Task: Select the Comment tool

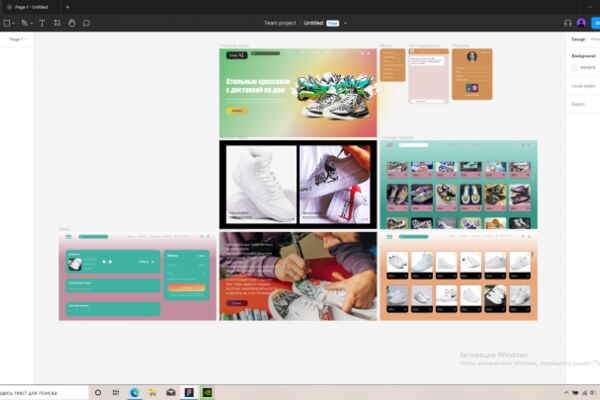Action: tap(86, 23)
